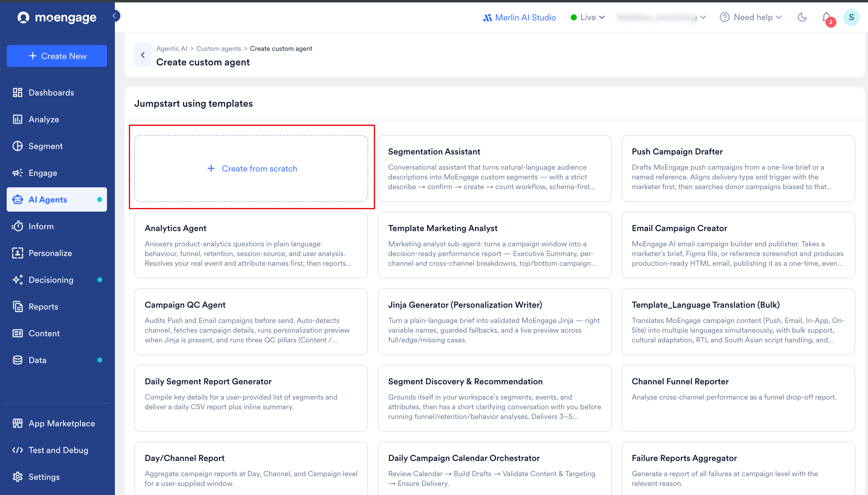Open the Dashboards icon in sidebar
This screenshot has height=495, width=868.
point(17,92)
